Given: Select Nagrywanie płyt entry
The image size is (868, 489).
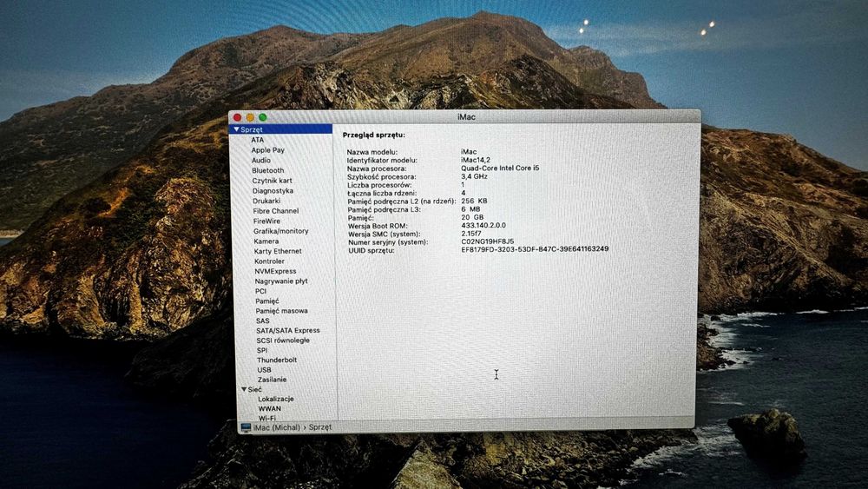Looking at the screenshot, I should 281,281.
